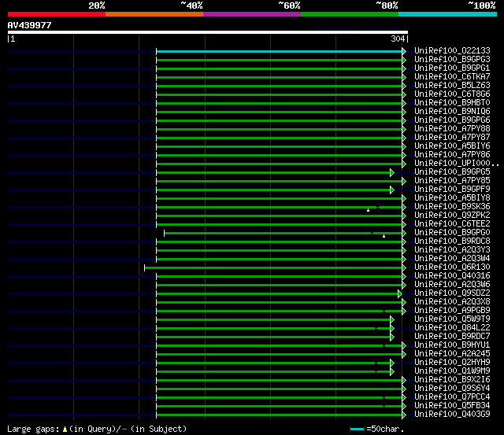Select the UniRef100_B9SK36 hit
The height and width of the screenshot is (435, 504).
(x=452, y=207)
